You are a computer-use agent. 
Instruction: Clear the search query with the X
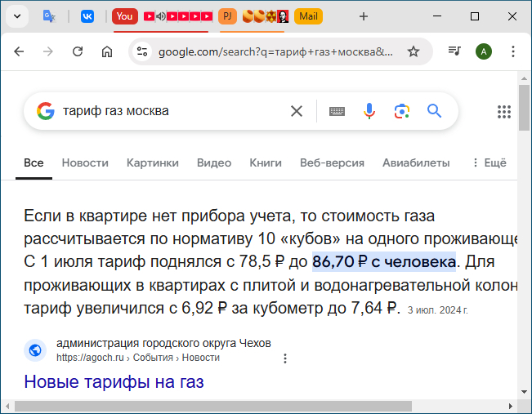tap(297, 111)
